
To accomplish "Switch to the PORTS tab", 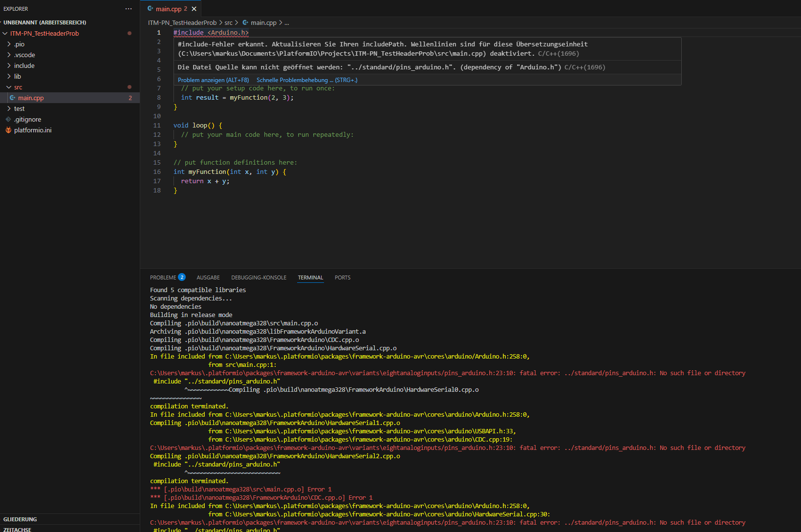I will point(342,277).
